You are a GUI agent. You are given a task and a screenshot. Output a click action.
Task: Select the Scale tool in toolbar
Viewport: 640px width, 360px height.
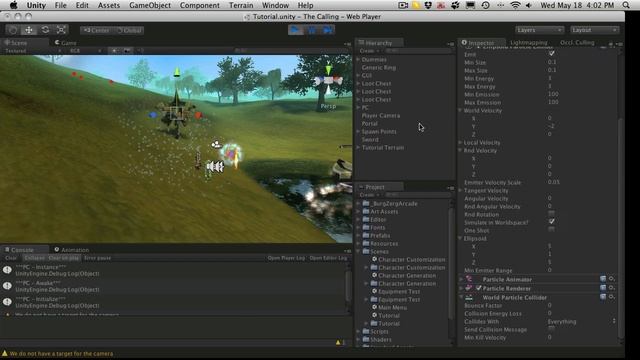tap(61, 30)
